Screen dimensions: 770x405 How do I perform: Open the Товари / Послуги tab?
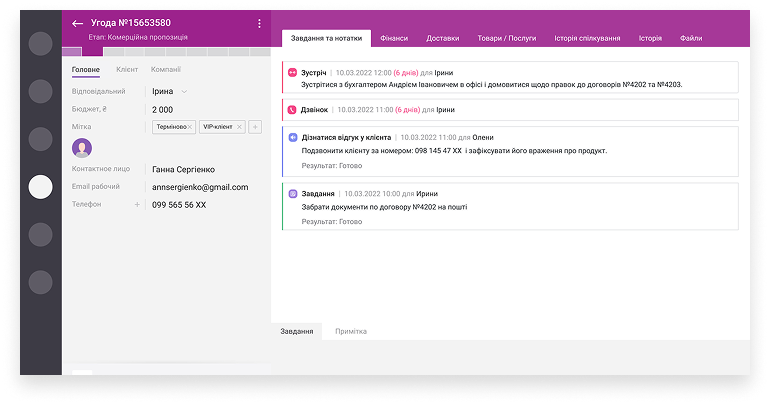pos(507,38)
